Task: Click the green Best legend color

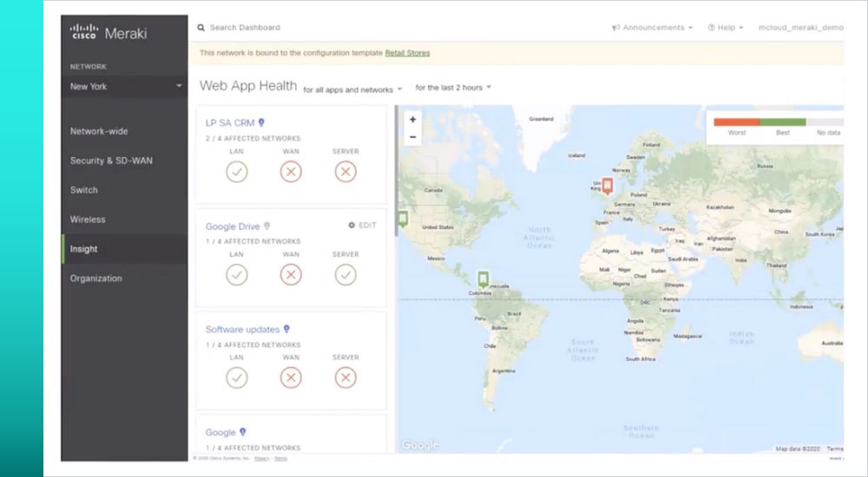Action: [x=782, y=121]
